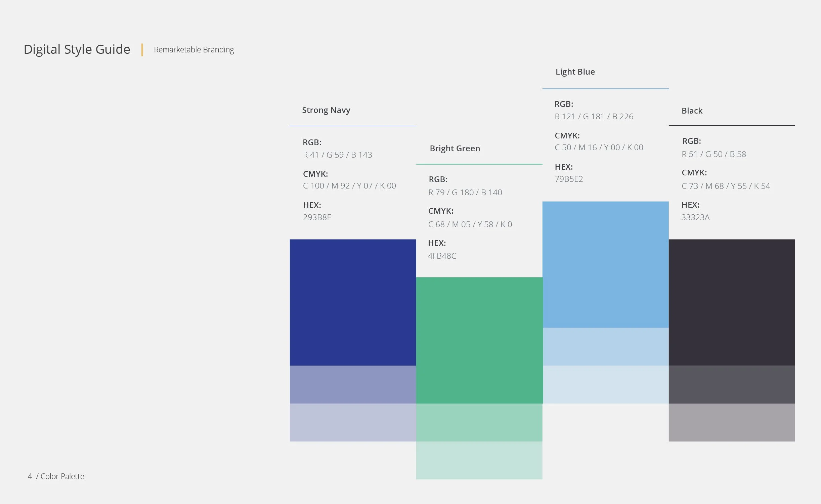Click the 'RGB:' label under Bright Green
Image resolution: width=821 pixels, height=504 pixels.
pos(438,179)
